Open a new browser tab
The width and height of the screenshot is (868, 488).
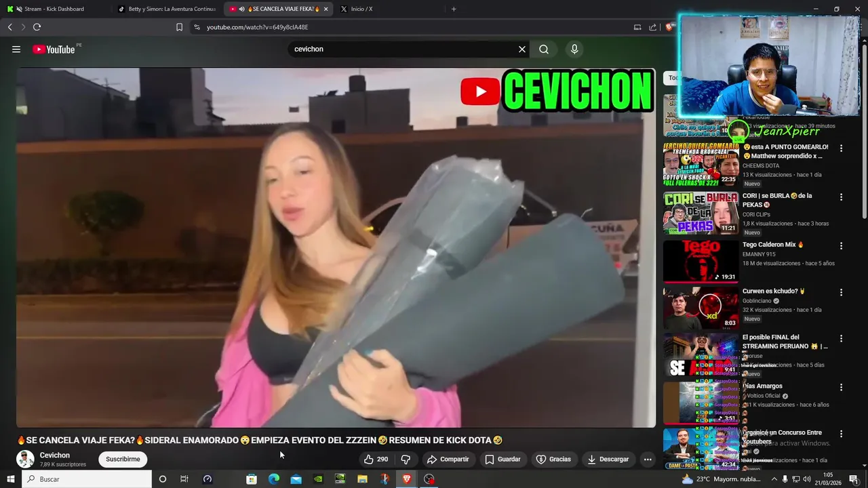(x=454, y=9)
